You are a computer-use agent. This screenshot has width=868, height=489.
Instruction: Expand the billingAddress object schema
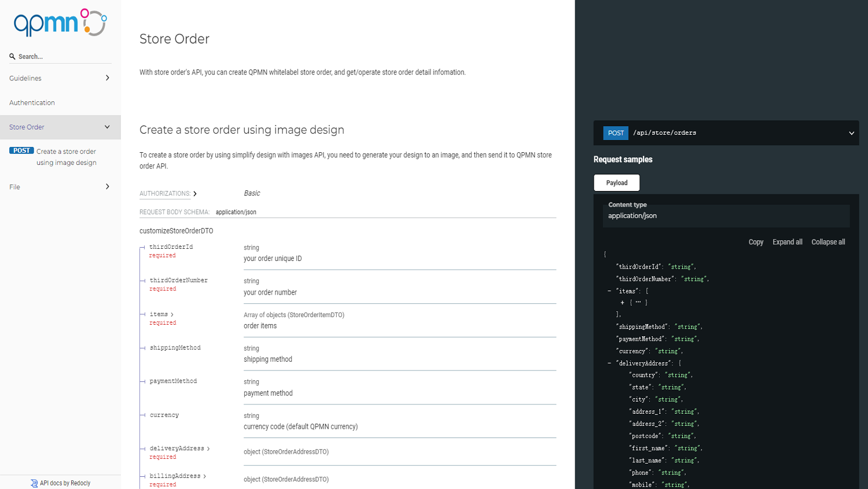click(x=204, y=475)
